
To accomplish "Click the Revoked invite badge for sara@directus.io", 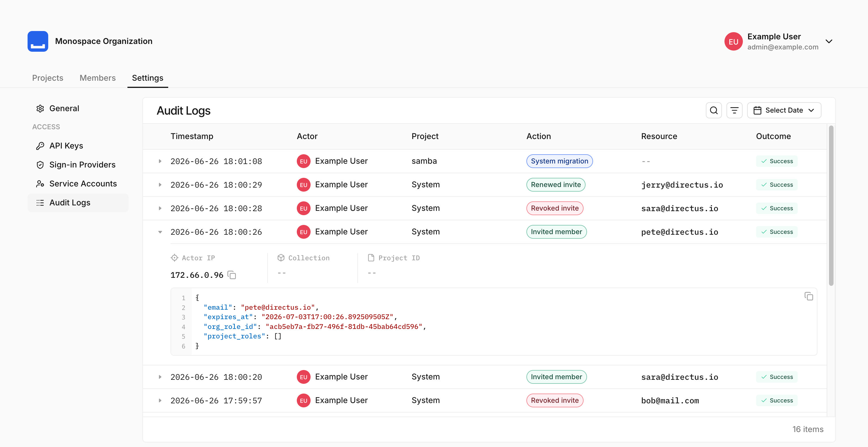I will (x=555, y=208).
